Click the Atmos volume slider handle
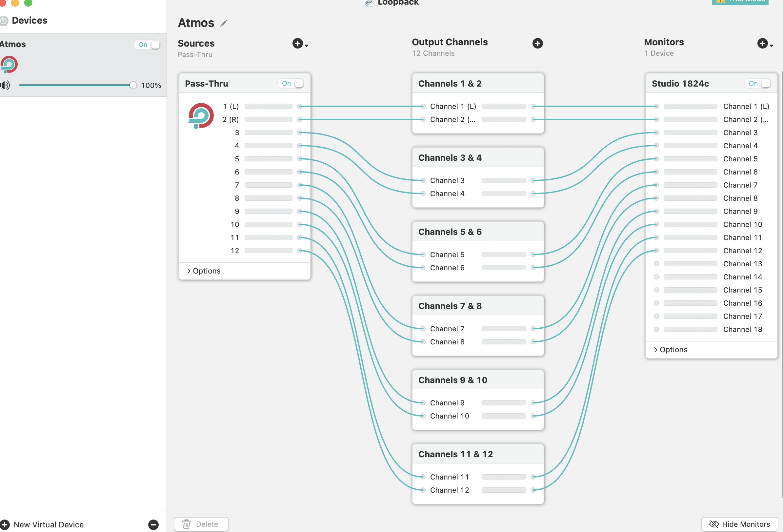 tap(133, 85)
